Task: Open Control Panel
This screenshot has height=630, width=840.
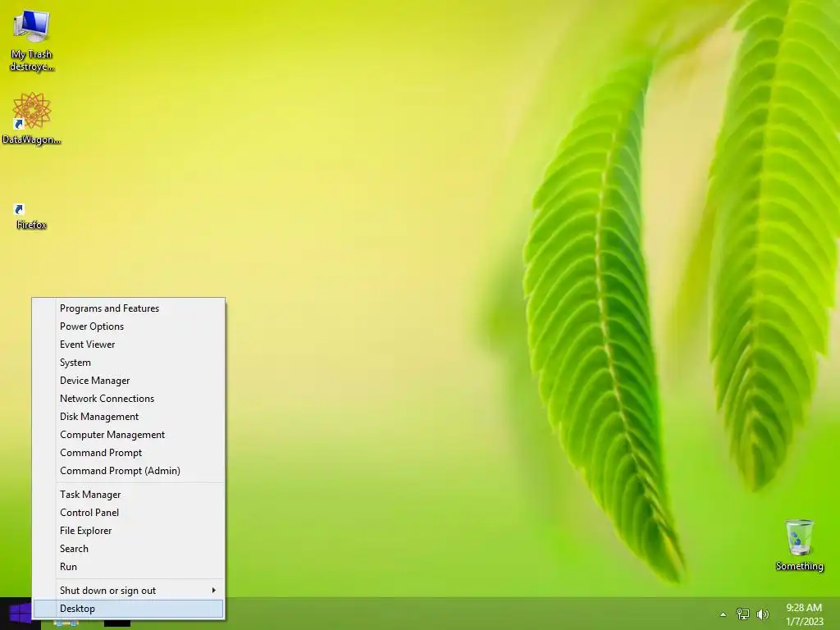Action: click(129, 513)
